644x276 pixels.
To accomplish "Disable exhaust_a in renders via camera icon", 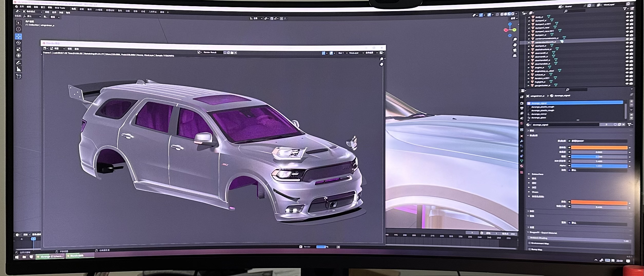I will pyautogui.click(x=631, y=72).
